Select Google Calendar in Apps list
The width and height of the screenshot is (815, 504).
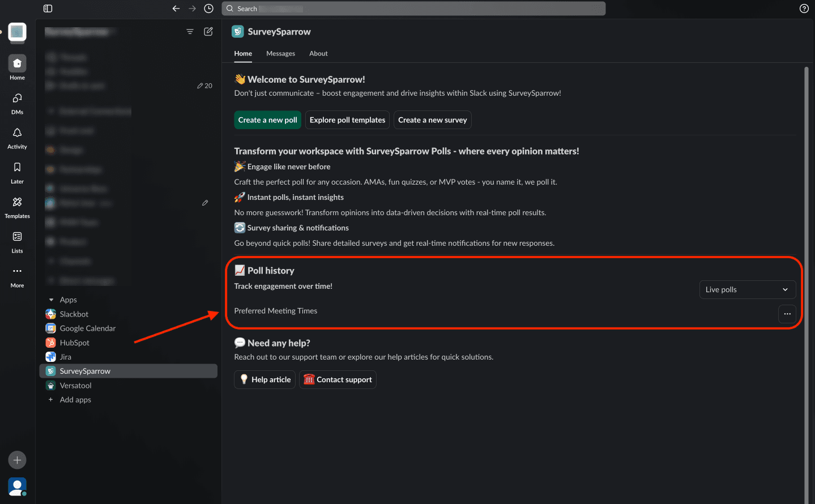coord(87,328)
